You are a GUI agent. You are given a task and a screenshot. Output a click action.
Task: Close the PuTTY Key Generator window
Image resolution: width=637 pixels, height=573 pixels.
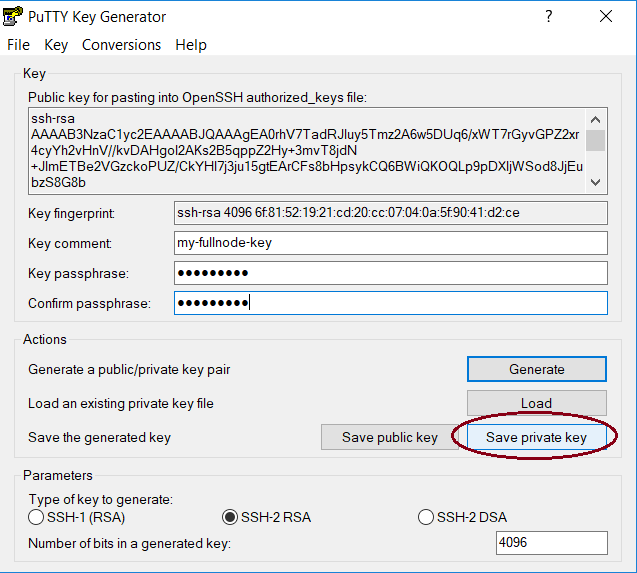point(606,17)
